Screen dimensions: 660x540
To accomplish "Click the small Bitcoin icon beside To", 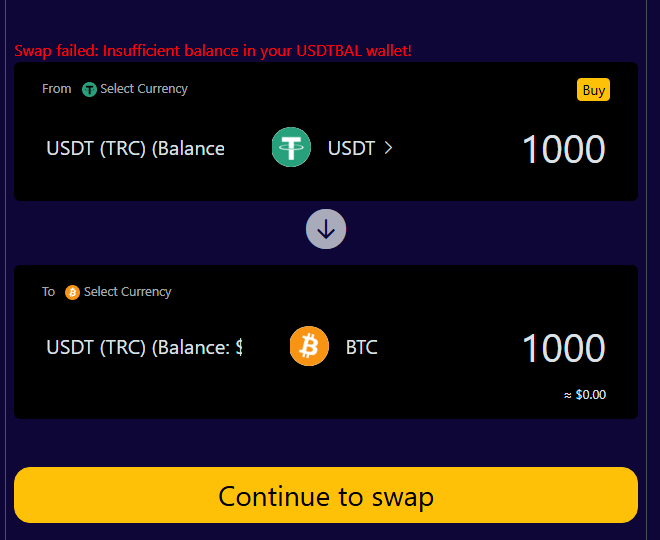I will coord(72,292).
